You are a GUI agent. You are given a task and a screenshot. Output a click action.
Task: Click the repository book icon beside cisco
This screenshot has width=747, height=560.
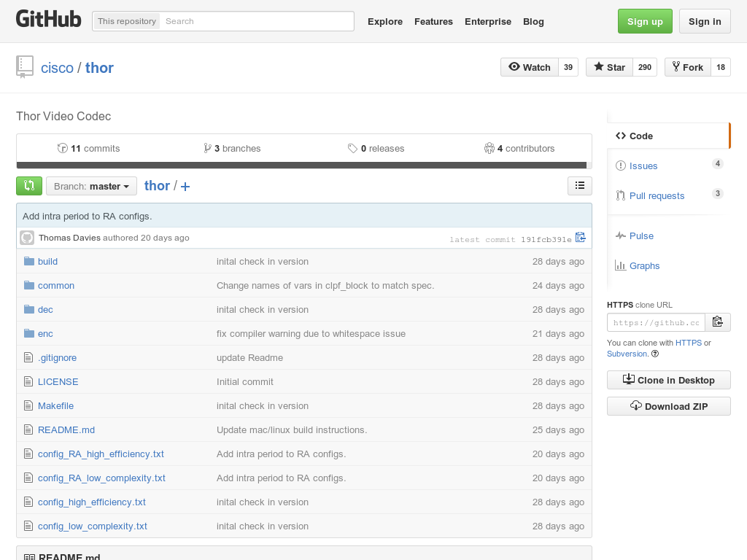click(25, 66)
